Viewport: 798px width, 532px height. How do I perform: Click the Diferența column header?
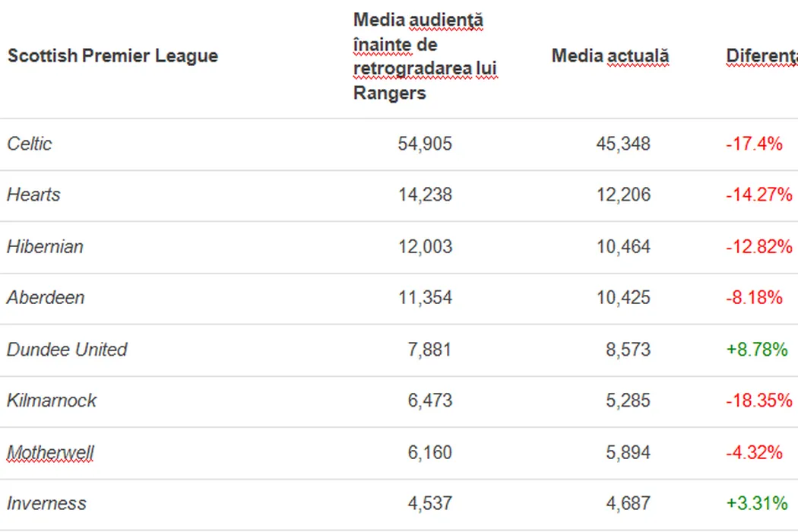coord(762,56)
